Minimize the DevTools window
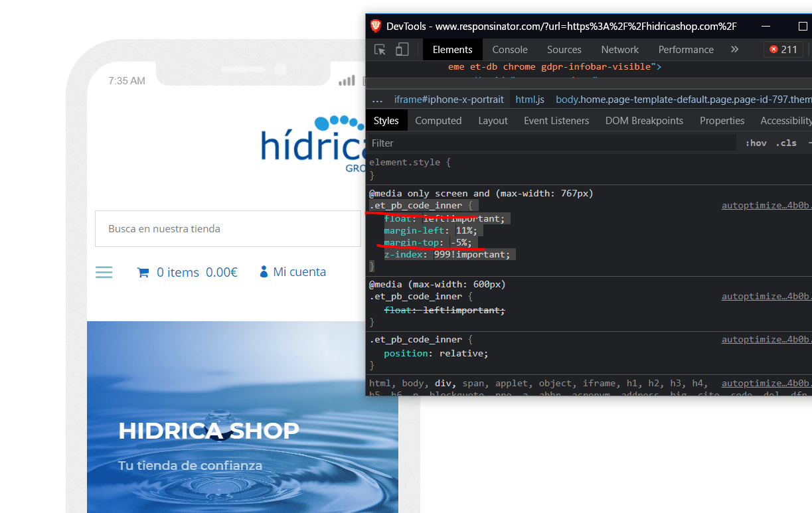The height and width of the screenshot is (513, 812). [766, 27]
